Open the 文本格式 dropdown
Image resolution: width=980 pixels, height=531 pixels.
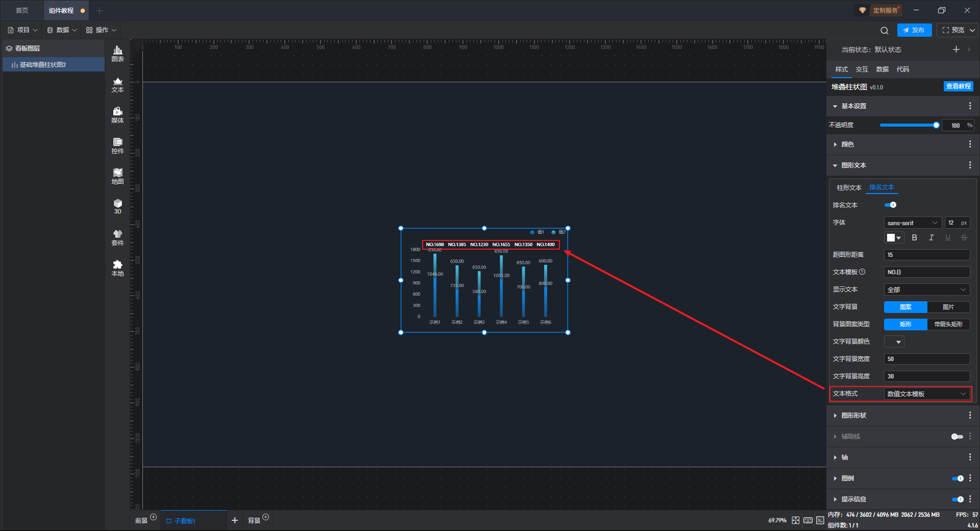point(926,394)
